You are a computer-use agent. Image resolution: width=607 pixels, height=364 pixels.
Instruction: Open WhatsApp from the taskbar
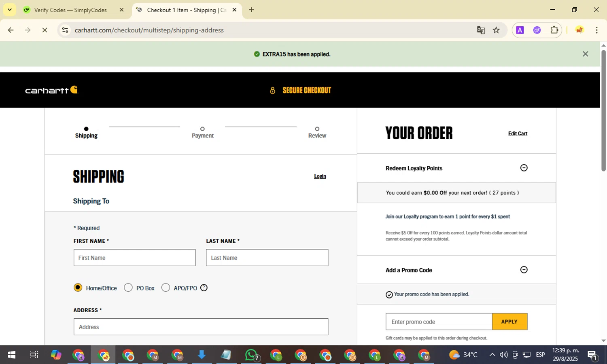(252, 355)
